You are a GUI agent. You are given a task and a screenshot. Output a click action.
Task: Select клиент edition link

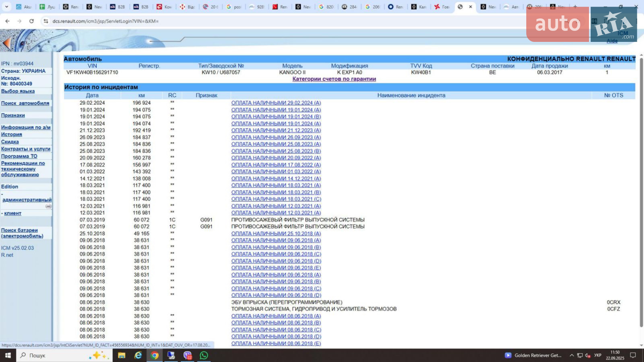tap(13, 213)
